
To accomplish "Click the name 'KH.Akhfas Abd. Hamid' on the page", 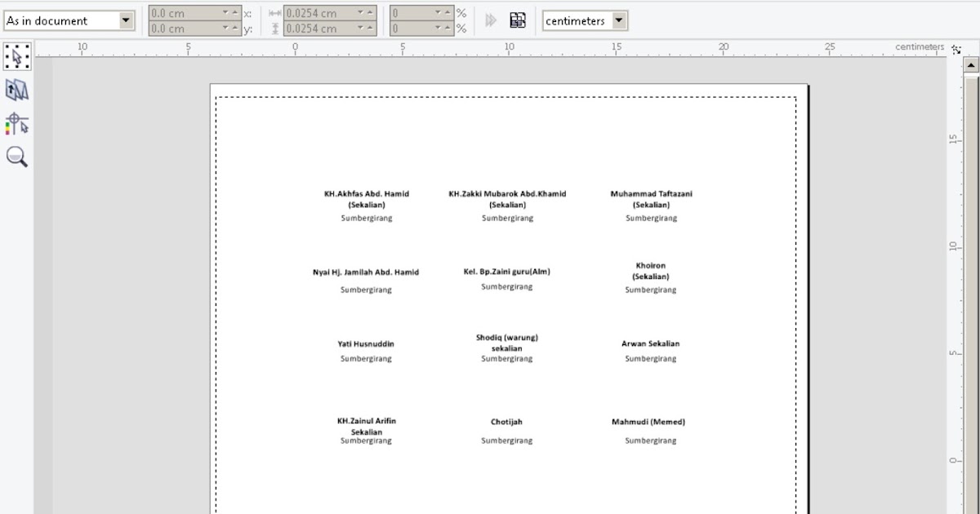I will [x=367, y=194].
